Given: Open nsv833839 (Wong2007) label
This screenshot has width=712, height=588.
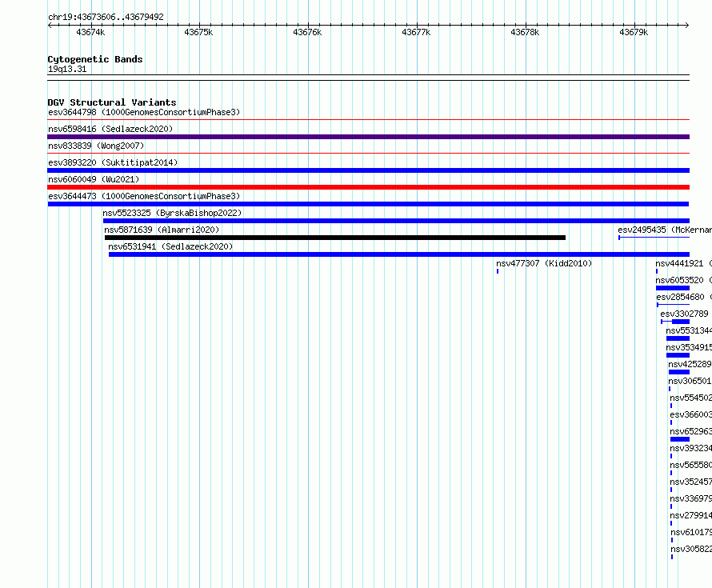Looking at the screenshot, I should [96, 146].
